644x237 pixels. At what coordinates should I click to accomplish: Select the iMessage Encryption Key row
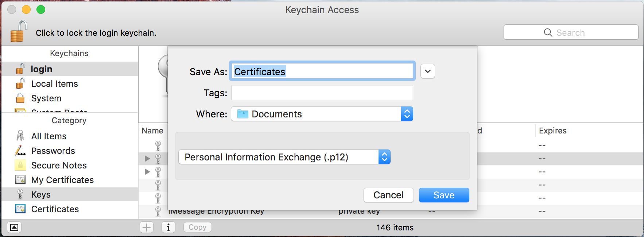click(x=391, y=211)
